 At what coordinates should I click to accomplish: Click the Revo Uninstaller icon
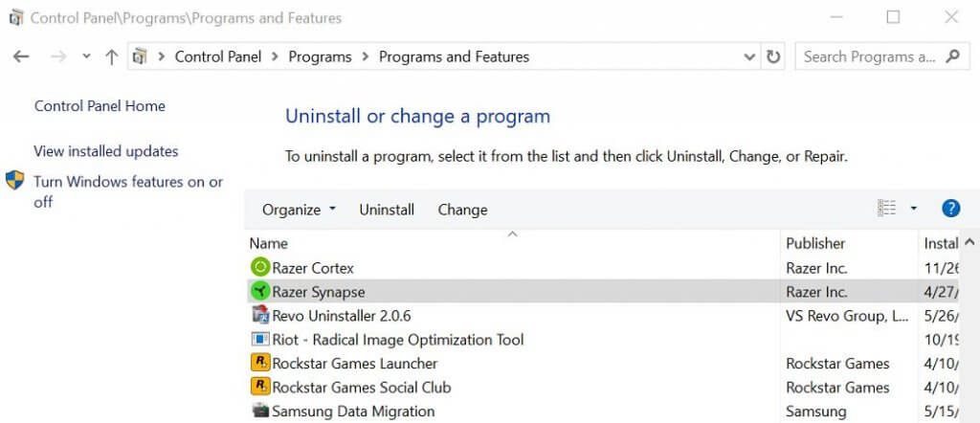tap(260, 316)
